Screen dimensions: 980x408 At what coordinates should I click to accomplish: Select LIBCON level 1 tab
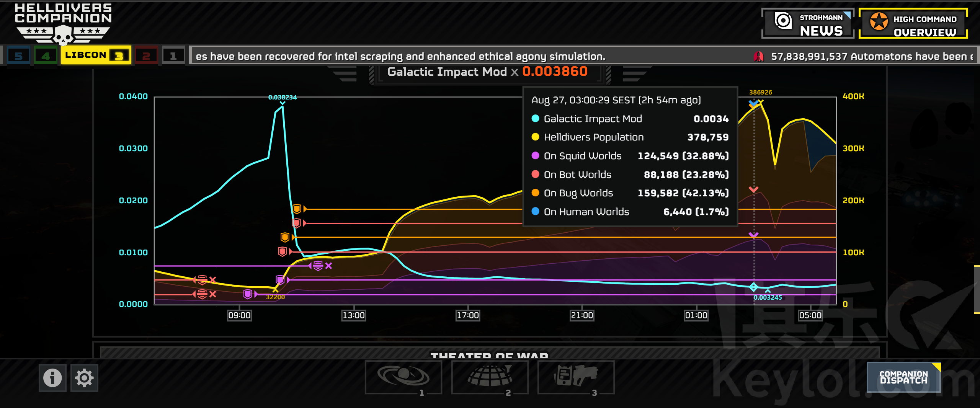(173, 56)
